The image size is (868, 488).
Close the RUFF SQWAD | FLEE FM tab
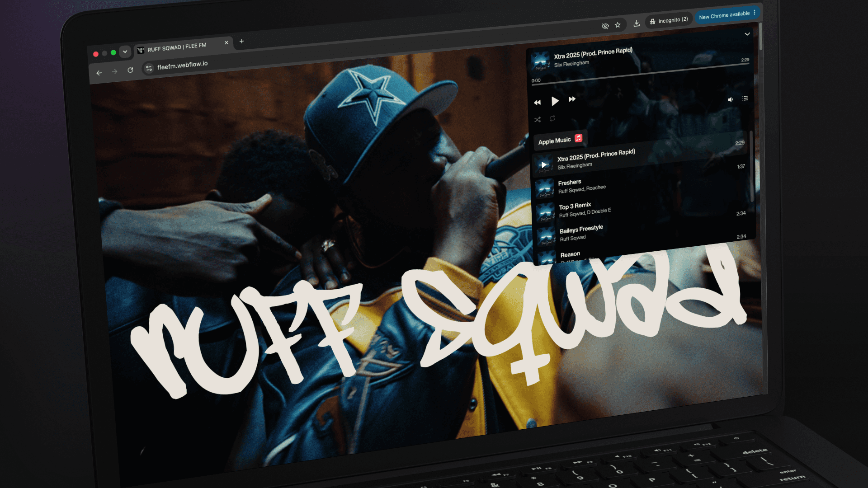click(x=226, y=42)
